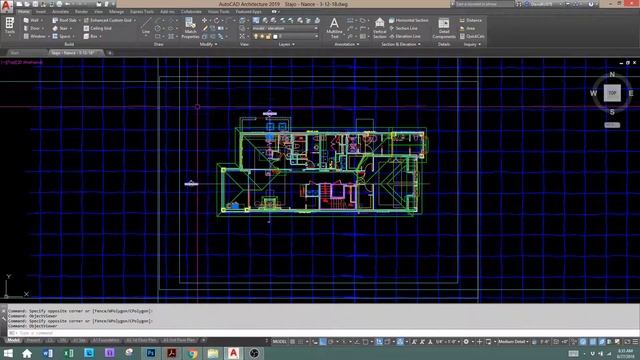Open Medium Detail level dropdown
The height and width of the screenshot is (360, 640).
tap(513, 342)
